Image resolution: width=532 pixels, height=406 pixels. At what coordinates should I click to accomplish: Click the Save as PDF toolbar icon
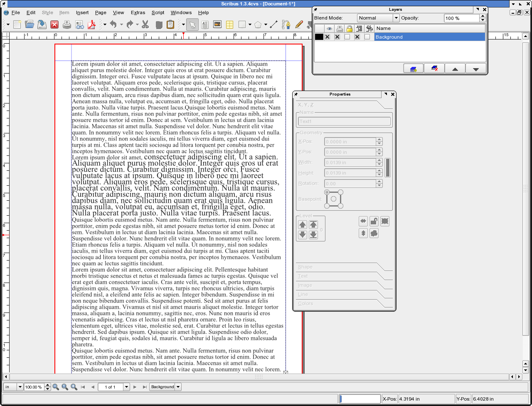(91, 25)
